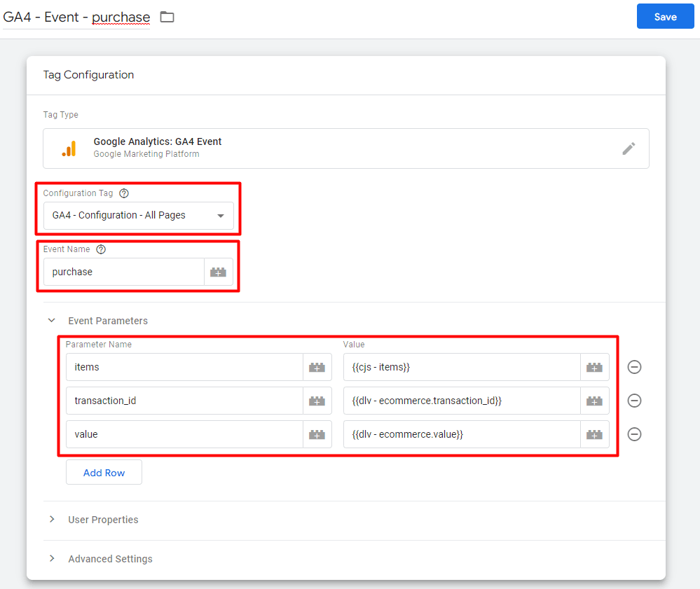Insert variable for transaction_id parameter name
Viewport: 700px width, 589px height.
(x=317, y=401)
